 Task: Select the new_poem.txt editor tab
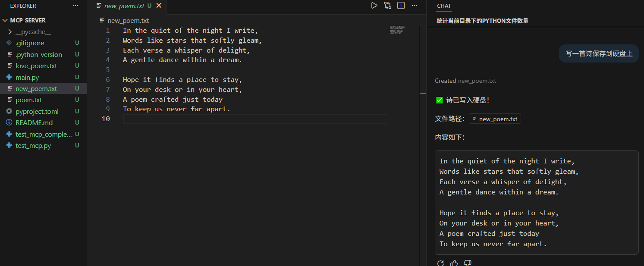pyautogui.click(x=124, y=6)
